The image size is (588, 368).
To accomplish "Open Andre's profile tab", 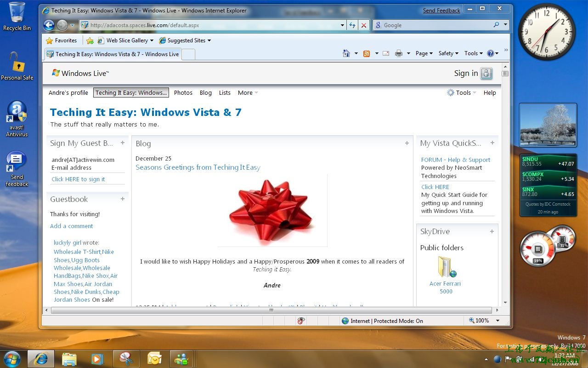I will coord(68,92).
